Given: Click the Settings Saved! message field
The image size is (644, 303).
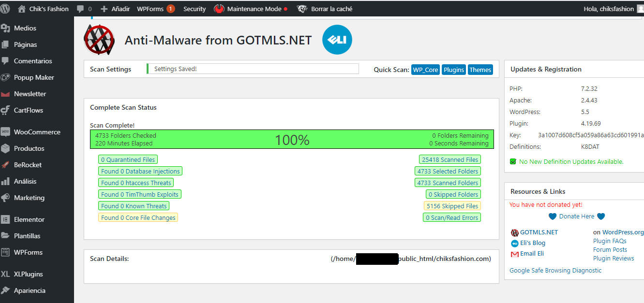Looking at the screenshot, I should [x=253, y=69].
